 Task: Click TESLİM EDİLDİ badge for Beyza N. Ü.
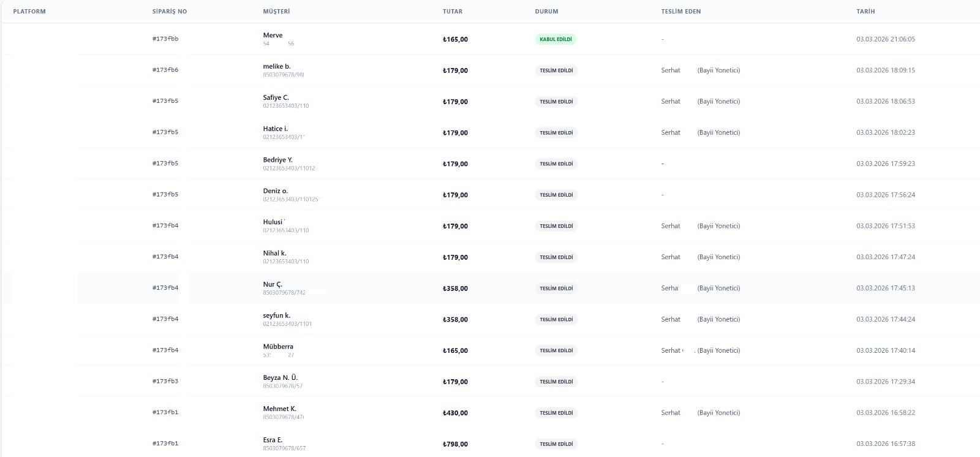point(556,382)
